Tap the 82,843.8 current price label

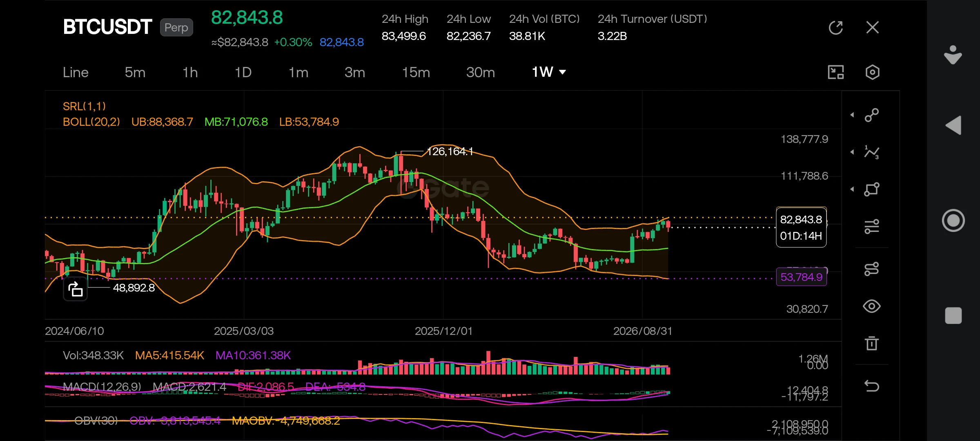[801, 227]
